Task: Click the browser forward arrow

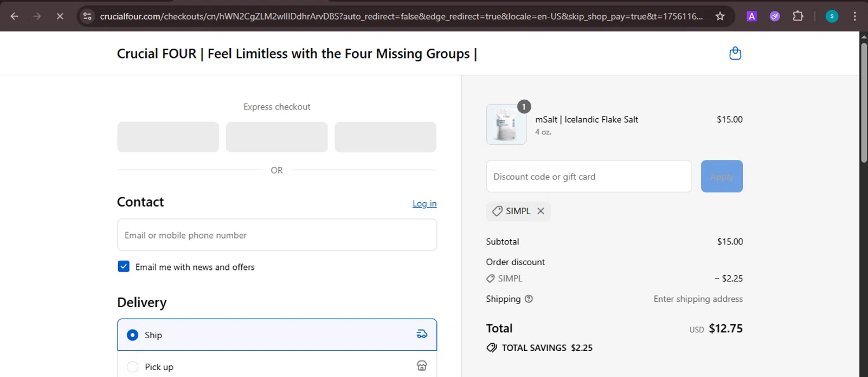Action: click(x=37, y=16)
